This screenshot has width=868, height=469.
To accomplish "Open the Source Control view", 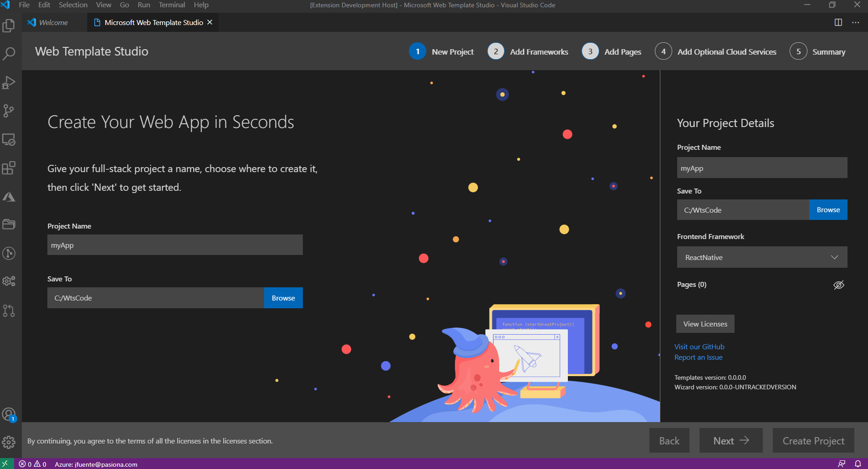I will [x=9, y=111].
